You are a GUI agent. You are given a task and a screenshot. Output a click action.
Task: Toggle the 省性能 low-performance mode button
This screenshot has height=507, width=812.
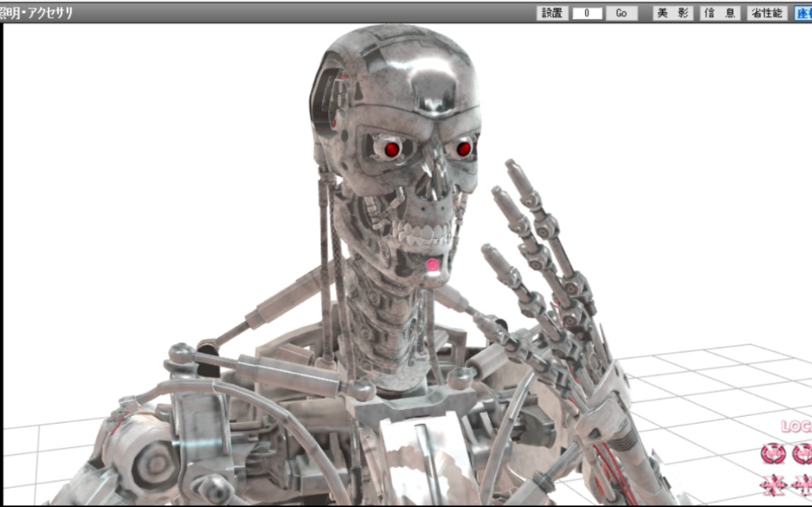pos(767,14)
